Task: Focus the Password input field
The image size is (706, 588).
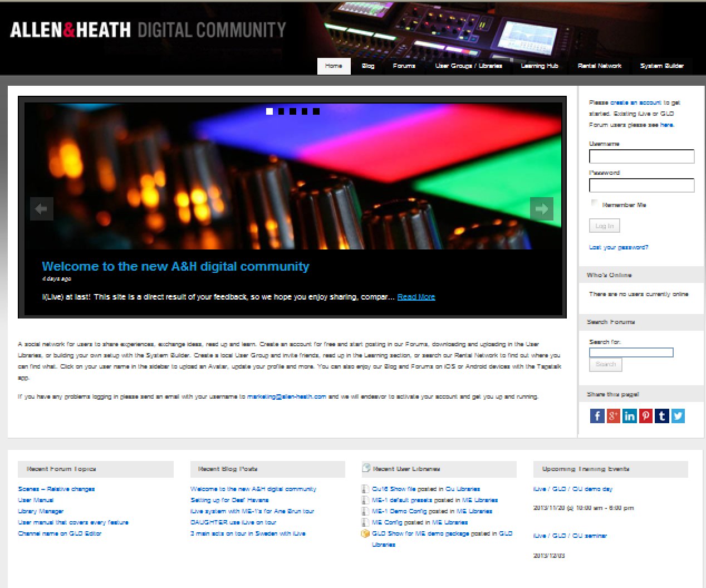Action: tap(642, 185)
